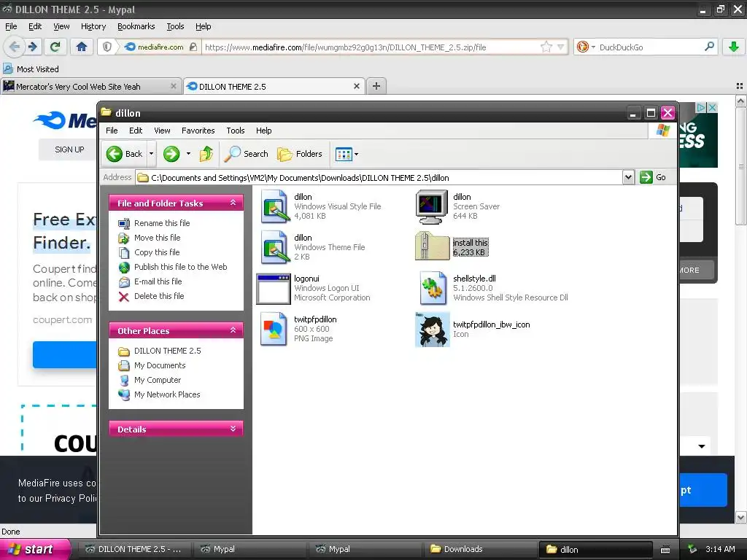The height and width of the screenshot is (560, 747).
Task: Open the Views dropdown arrow
Action: coord(356,155)
